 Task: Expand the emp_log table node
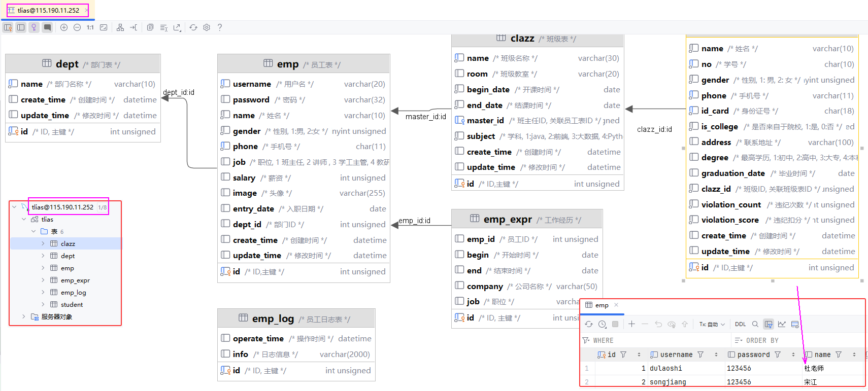coord(43,293)
